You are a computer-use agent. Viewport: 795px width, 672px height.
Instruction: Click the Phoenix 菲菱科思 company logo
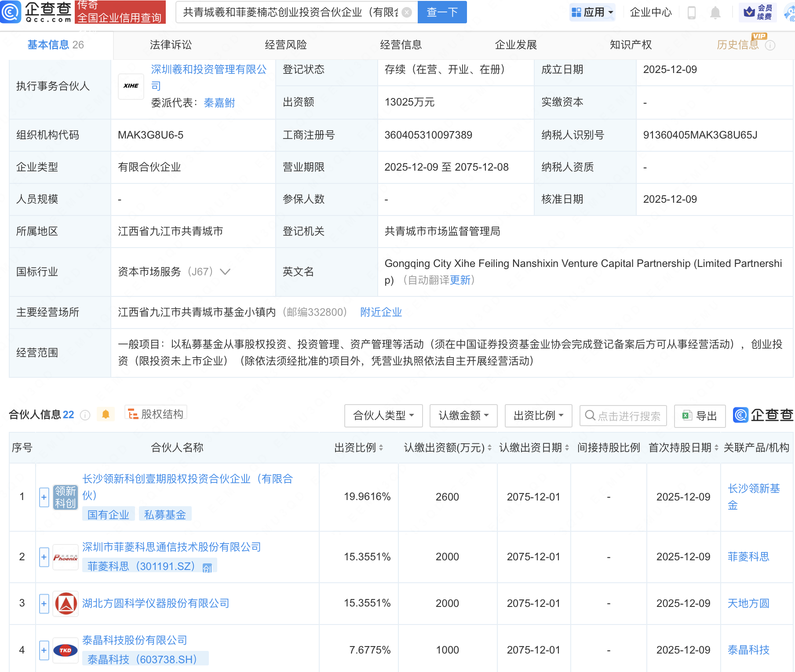[x=65, y=557]
